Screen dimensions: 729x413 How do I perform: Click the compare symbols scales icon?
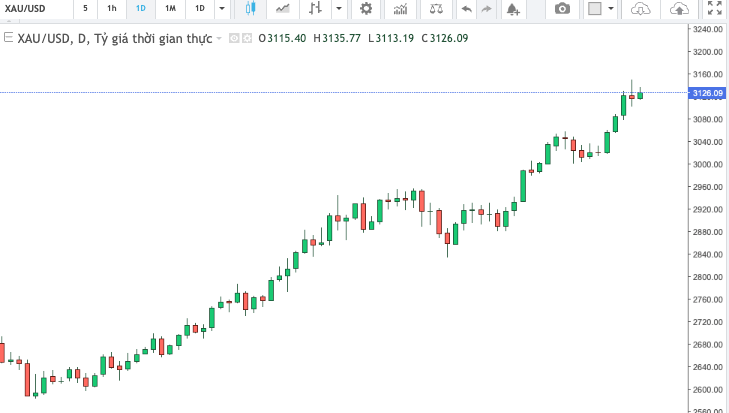click(436, 8)
